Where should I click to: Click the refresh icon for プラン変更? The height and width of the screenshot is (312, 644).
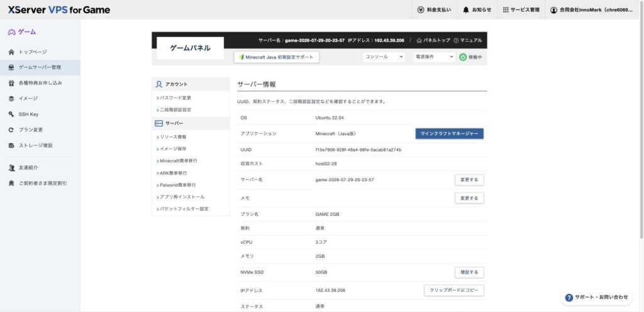click(x=11, y=130)
